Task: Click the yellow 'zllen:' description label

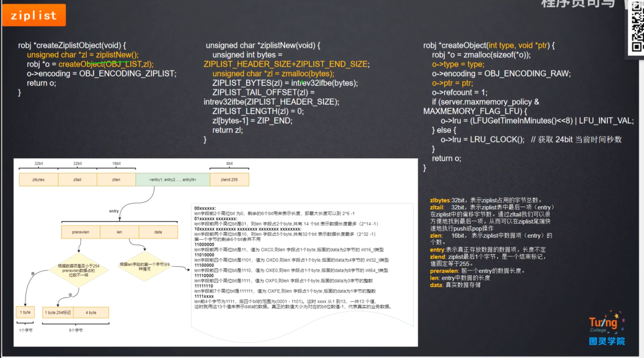Action: coord(436,236)
